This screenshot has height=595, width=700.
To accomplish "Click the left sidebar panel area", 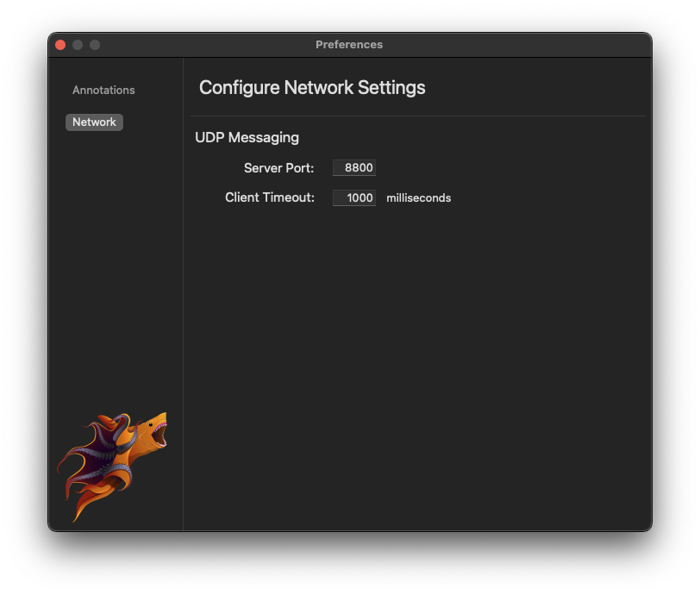I will [x=116, y=259].
